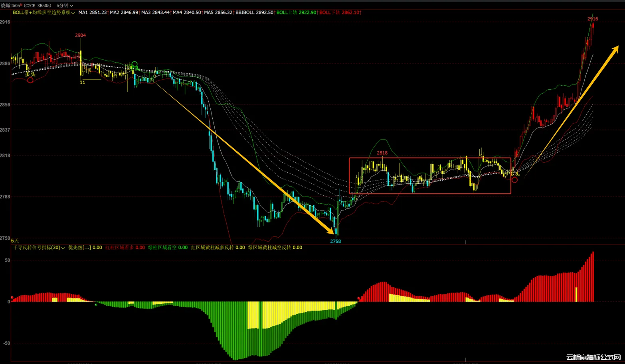This screenshot has height=364, width=625.
Task: Click the red M badge next to 烧碱2505
Action: [21, 5]
